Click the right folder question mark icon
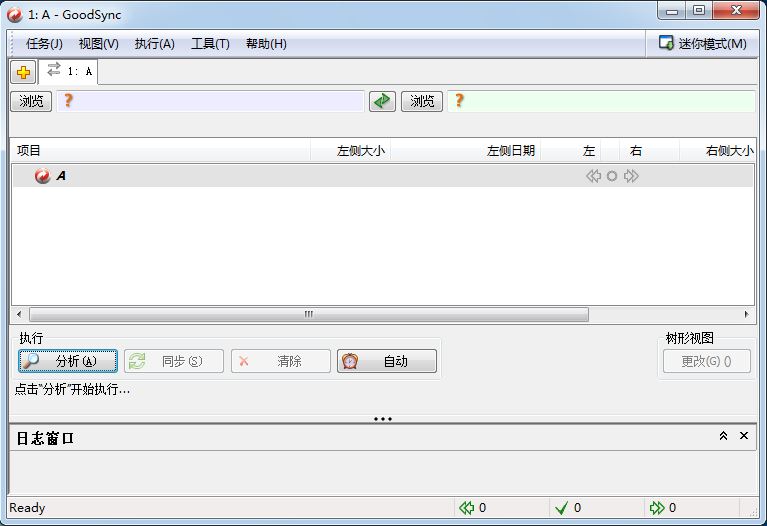 point(459,100)
